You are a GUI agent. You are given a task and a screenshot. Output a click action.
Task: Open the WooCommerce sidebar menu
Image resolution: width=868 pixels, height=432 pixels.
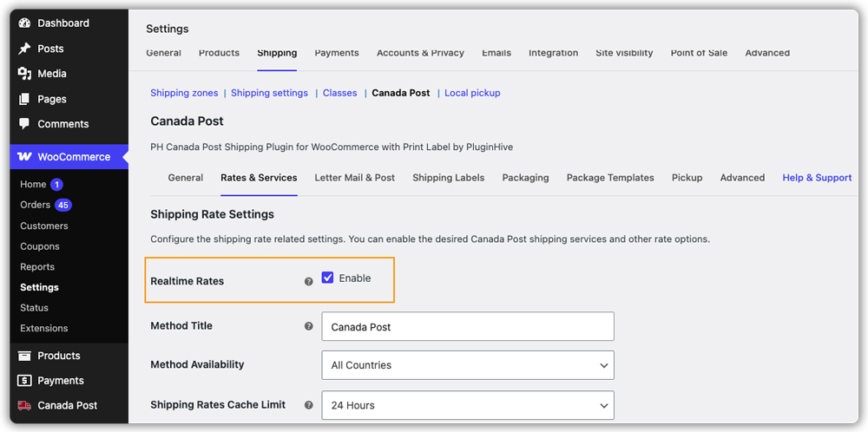pyautogui.click(x=74, y=157)
